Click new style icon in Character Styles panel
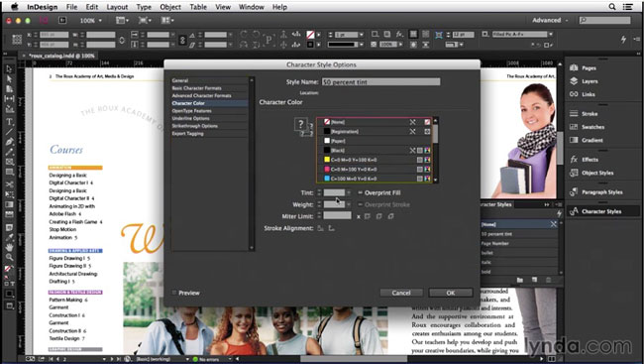 point(534,280)
